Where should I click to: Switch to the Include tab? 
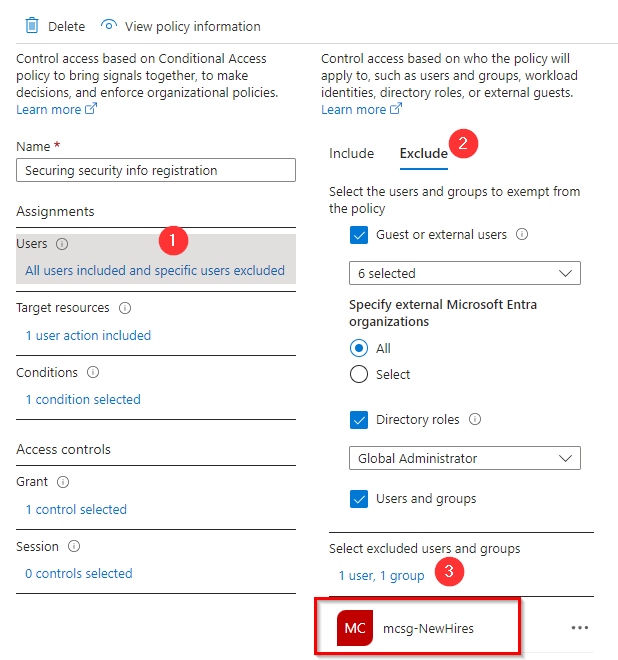(x=351, y=154)
